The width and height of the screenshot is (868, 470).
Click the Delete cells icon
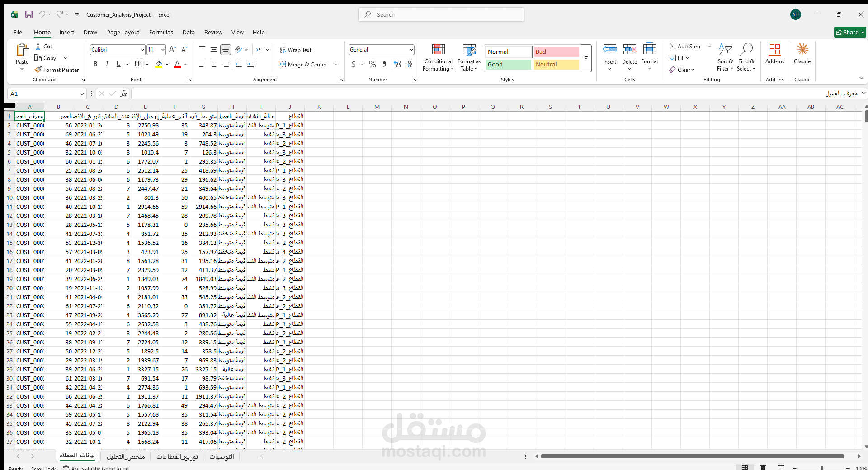coord(629,49)
